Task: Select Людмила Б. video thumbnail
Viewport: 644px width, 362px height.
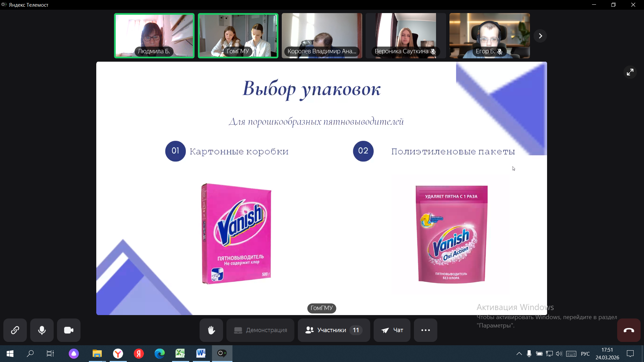Action: click(x=154, y=36)
